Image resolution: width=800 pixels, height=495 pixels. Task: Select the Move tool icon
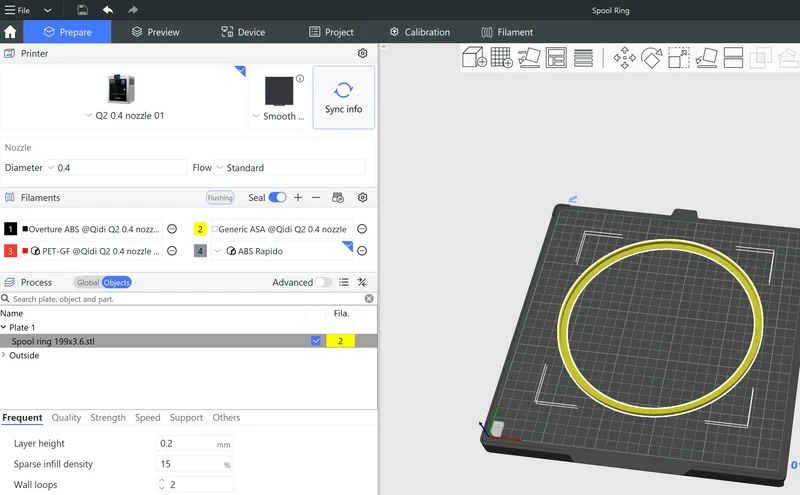click(624, 58)
